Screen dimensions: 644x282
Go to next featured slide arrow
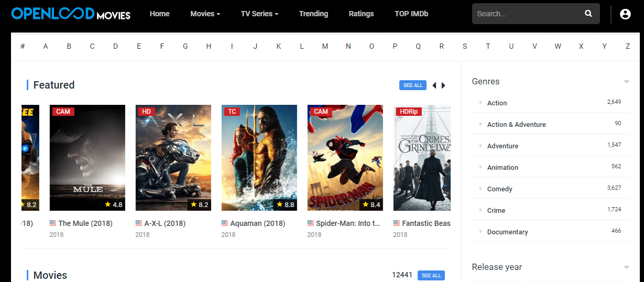[x=443, y=85]
